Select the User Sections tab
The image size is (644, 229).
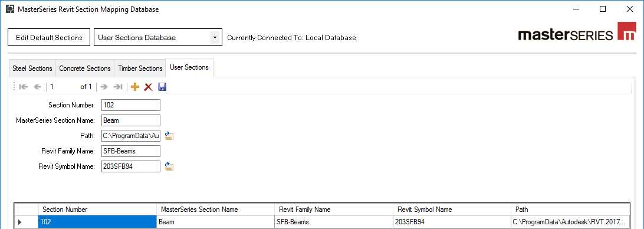189,67
